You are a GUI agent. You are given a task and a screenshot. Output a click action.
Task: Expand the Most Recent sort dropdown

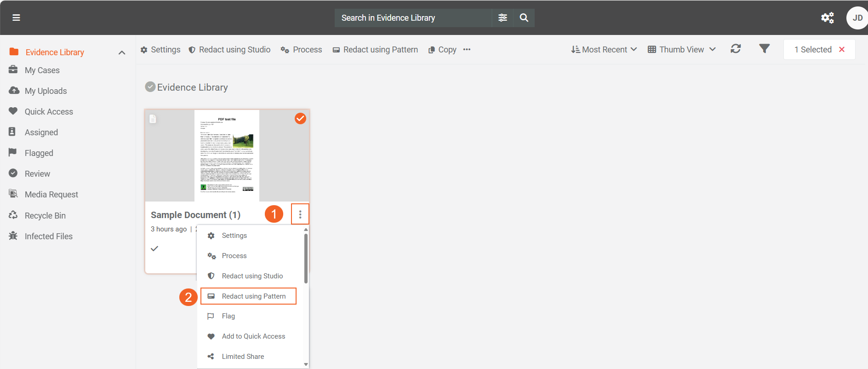coord(604,49)
